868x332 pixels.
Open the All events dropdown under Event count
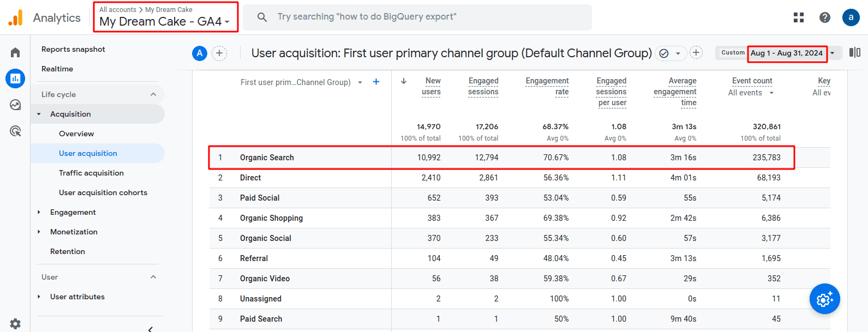(751, 93)
